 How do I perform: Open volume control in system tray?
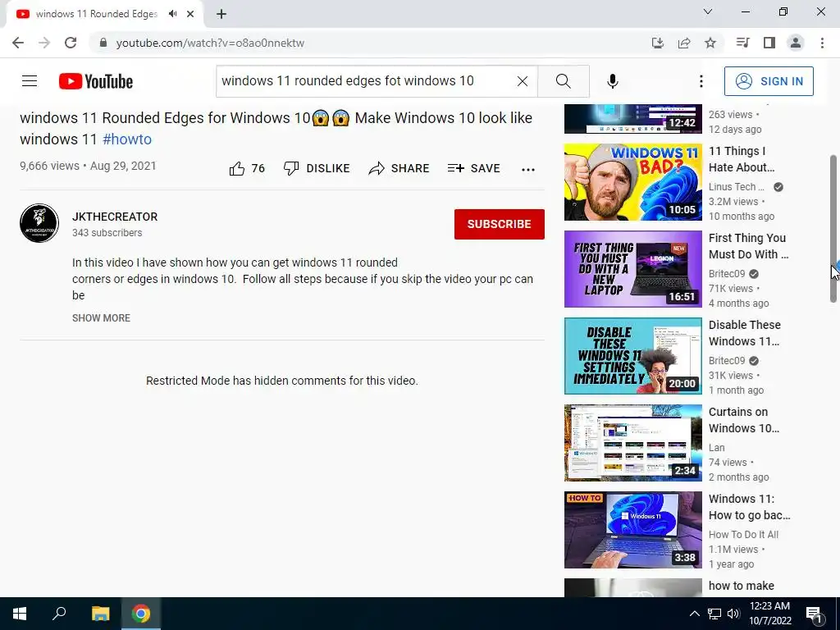click(733, 614)
